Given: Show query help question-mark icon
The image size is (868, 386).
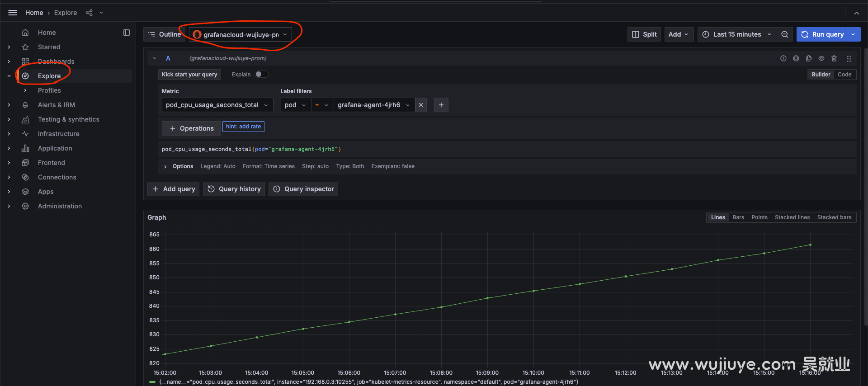Looking at the screenshot, I should [x=783, y=58].
